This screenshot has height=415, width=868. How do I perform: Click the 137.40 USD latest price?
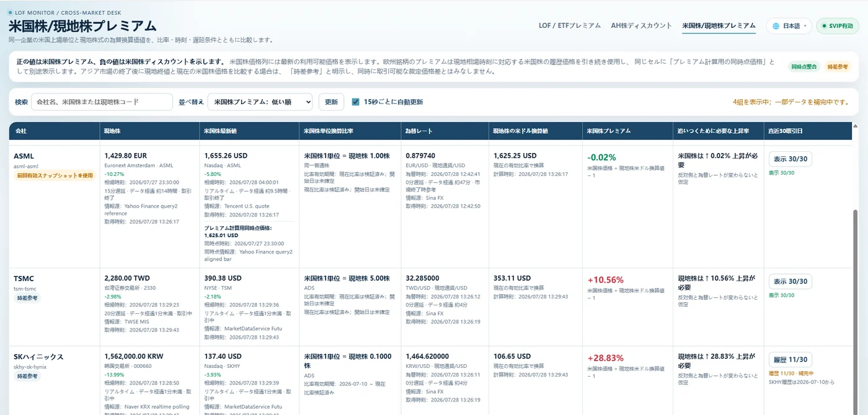pos(223,357)
